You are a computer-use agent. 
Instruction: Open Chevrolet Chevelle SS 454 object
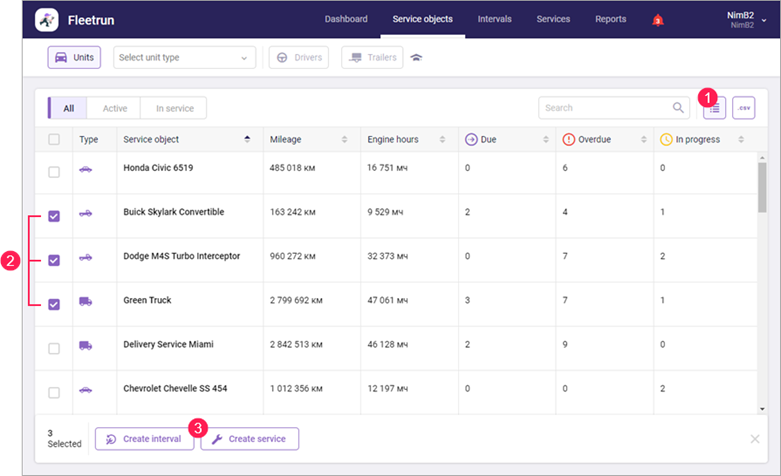click(x=175, y=388)
